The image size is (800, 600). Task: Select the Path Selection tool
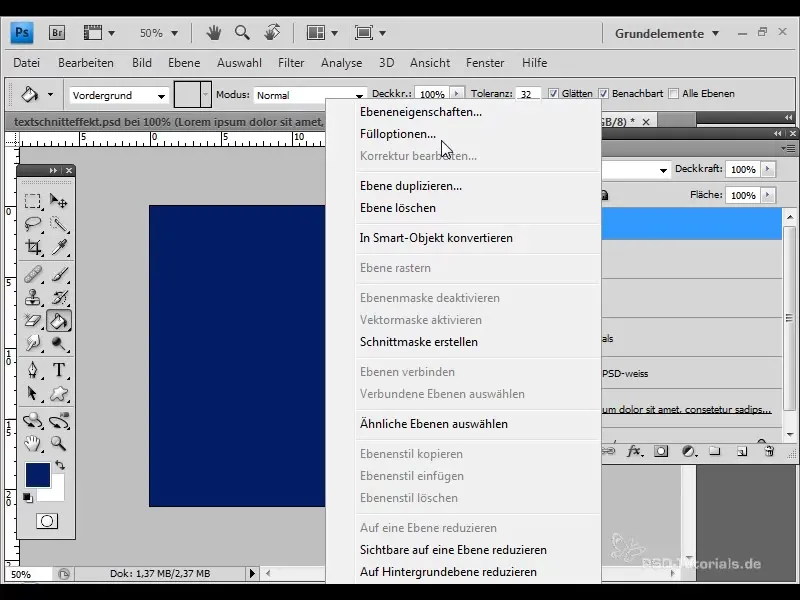click(x=33, y=393)
